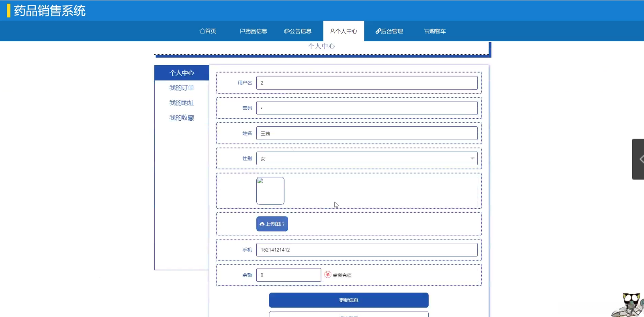This screenshot has width=644, height=317.
Task: Click the side panel arrow handle on right edge
Action: [x=638, y=159]
